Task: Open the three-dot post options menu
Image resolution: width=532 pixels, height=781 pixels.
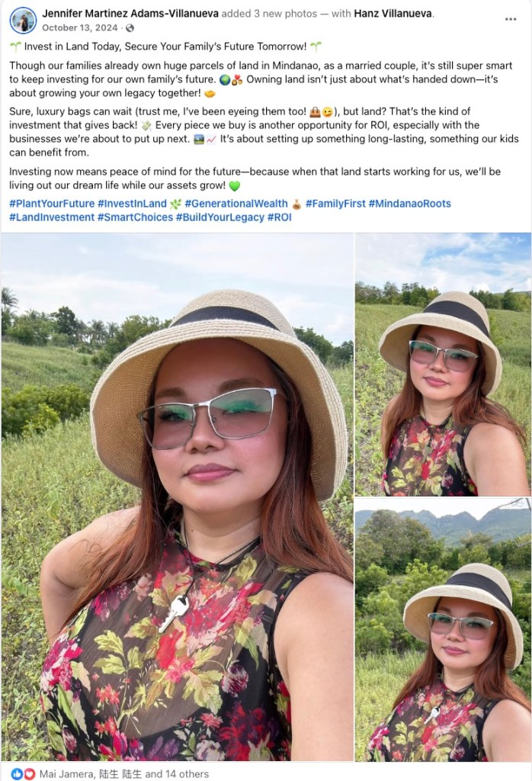Action: [x=510, y=19]
